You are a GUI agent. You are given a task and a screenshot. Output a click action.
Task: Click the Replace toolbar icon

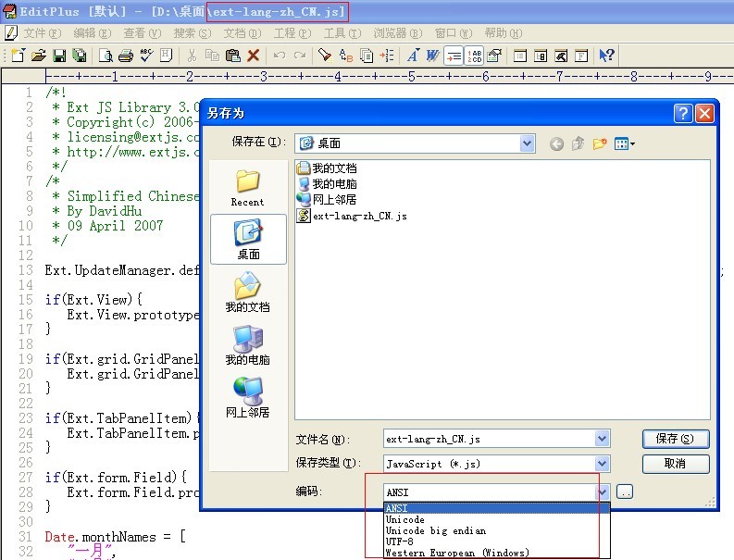click(345, 56)
